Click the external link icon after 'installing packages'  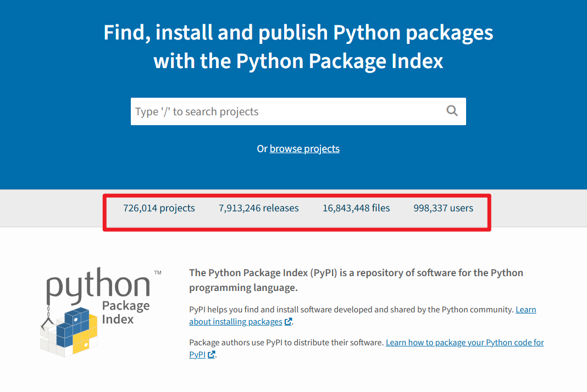click(x=288, y=322)
